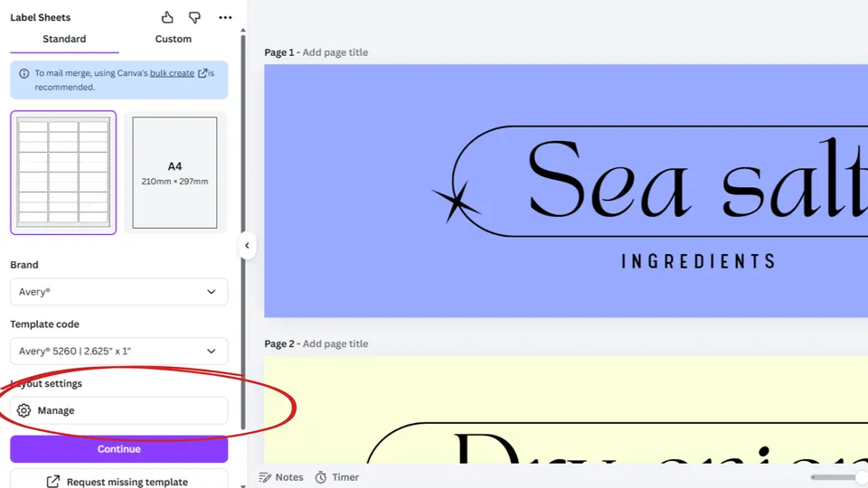Click the external link icon beside bulk create
This screenshot has width=868, height=488.
tap(203, 73)
